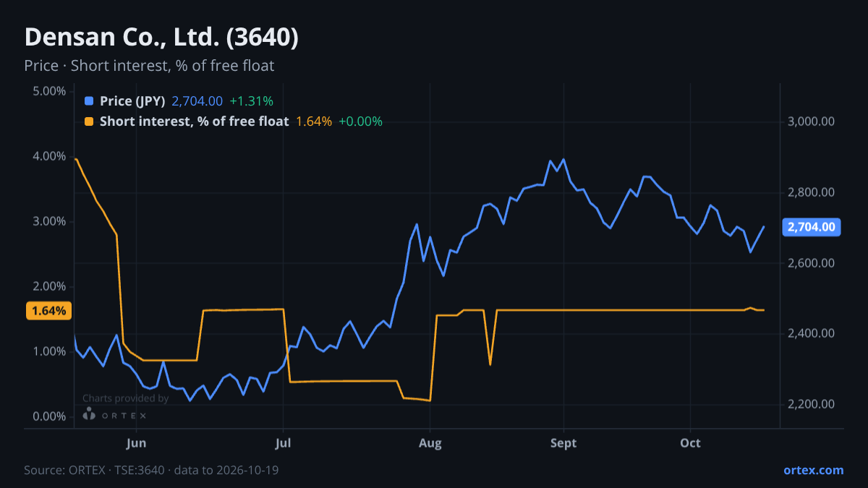The image size is (868, 488).
Task: Click the 2.00% left axis label
Action: pyautogui.click(x=49, y=286)
